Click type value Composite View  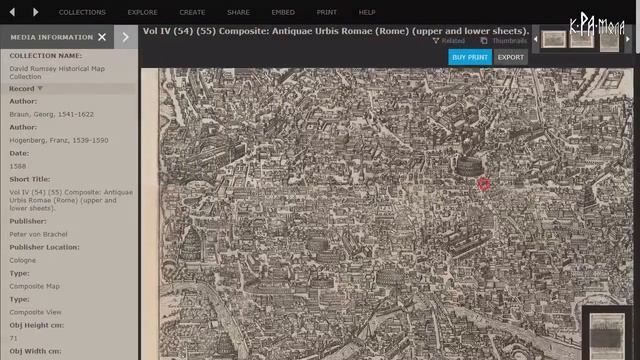35,312
